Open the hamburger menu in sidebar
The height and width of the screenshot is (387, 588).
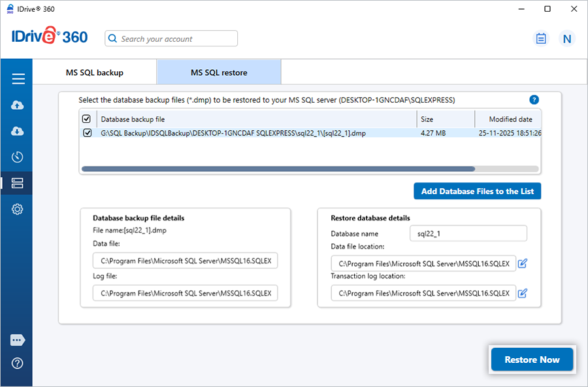(18, 79)
